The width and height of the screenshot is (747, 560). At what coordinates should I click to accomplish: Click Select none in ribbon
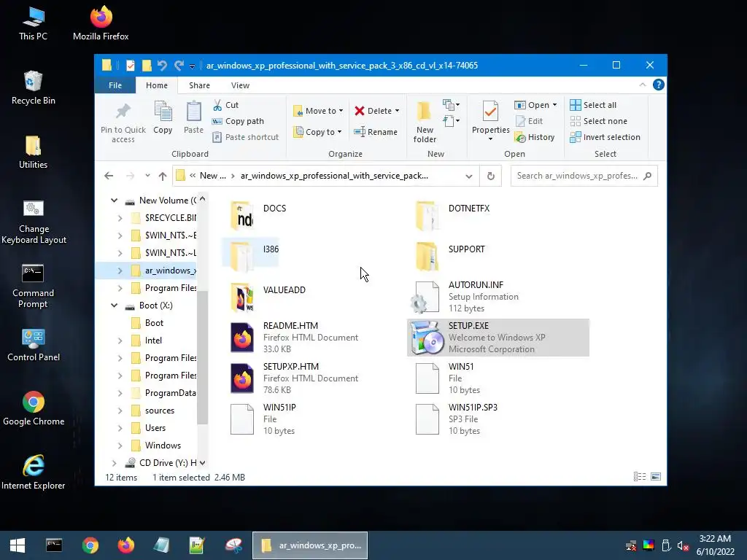598,121
